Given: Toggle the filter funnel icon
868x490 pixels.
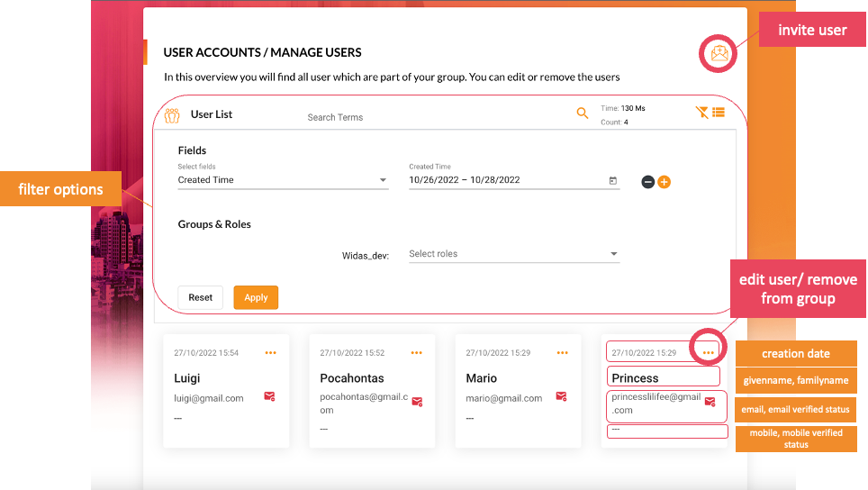Looking at the screenshot, I should 701,113.
